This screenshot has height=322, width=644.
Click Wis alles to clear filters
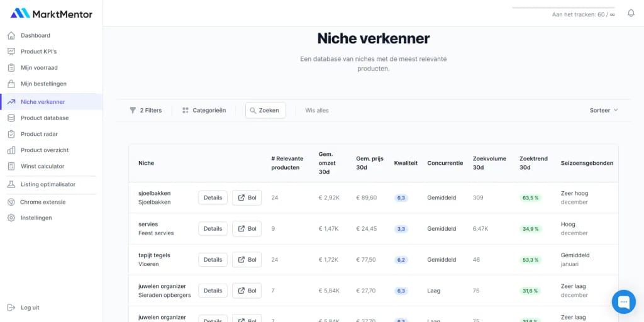click(317, 110)
